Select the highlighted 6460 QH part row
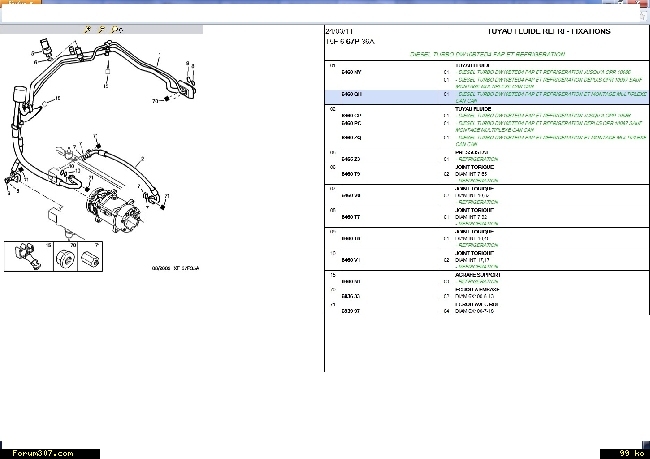This screenshot has width=650, height=459. [x=487, y=97]
